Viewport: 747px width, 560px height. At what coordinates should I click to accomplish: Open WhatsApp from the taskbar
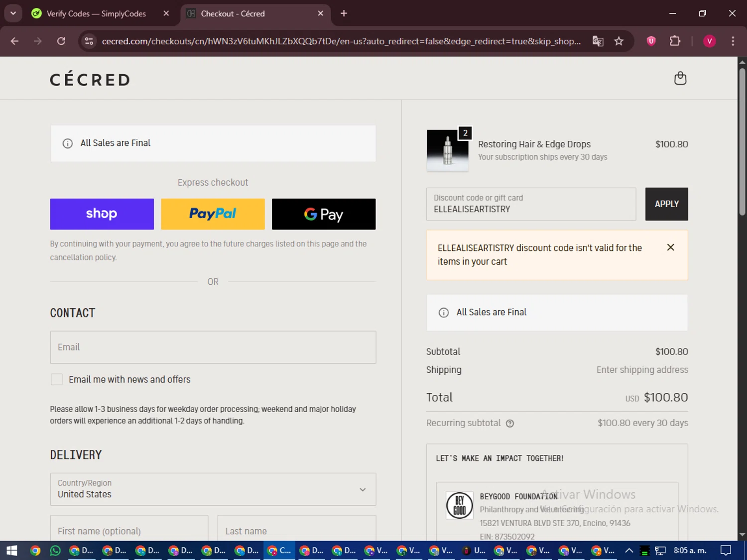55,551
